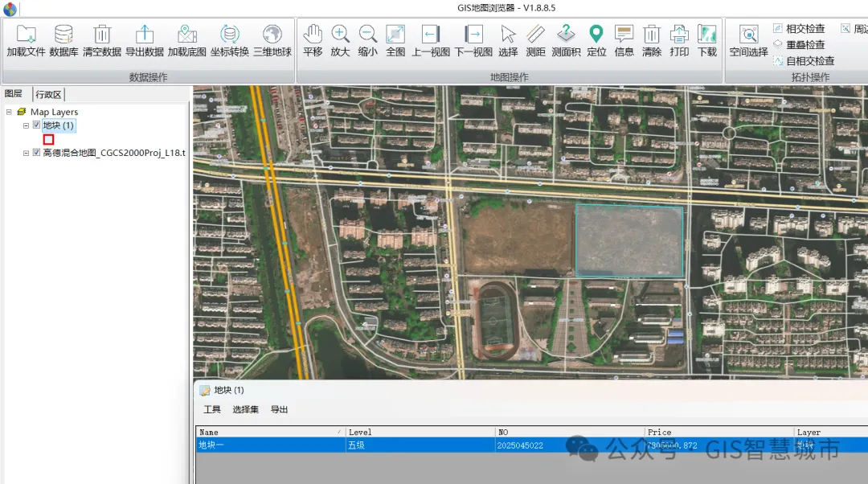Screen dimensions: 868x484
Task: Toggle the 高德混合地图 layer checkbox
Action: point(36,153)
